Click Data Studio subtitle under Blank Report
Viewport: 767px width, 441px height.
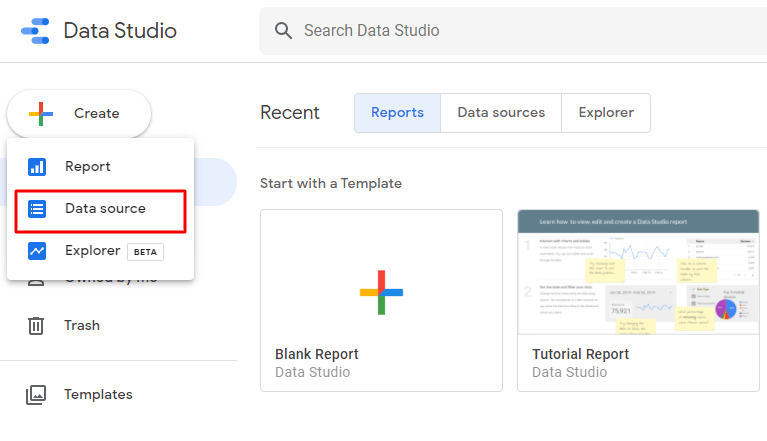pyautogui.click(x=313, y=373)
